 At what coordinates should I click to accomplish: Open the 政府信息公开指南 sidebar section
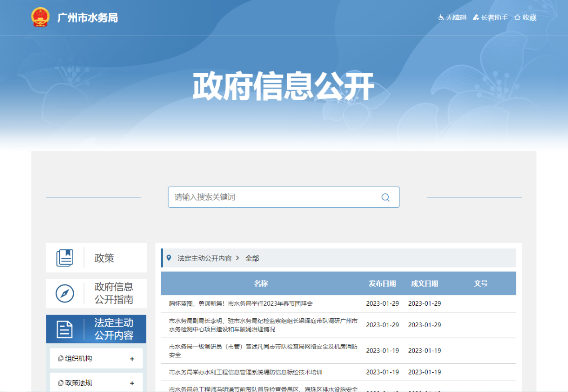(x=114, y=294)
